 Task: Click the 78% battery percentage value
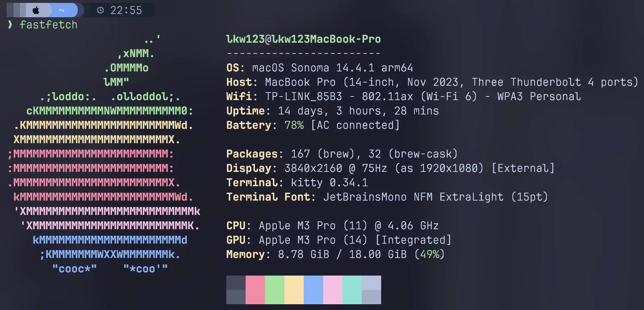(x=294, y=125)
